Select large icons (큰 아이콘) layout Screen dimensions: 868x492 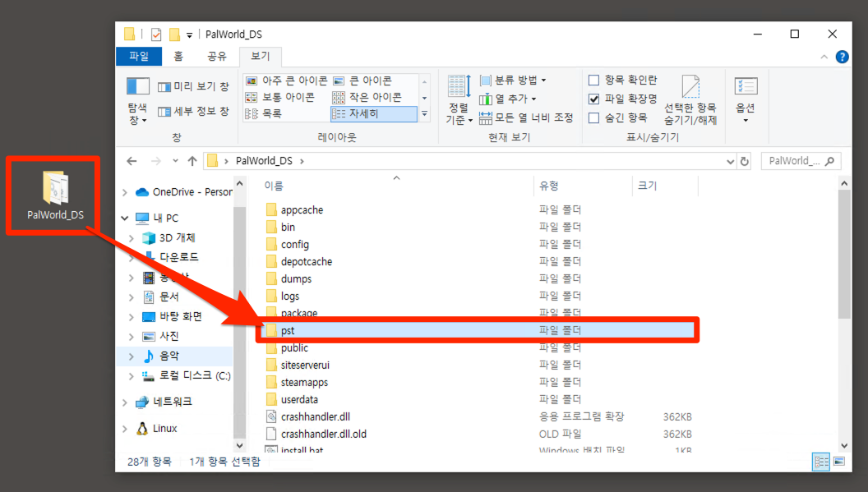pyautogui.click(x=362, y=80)
